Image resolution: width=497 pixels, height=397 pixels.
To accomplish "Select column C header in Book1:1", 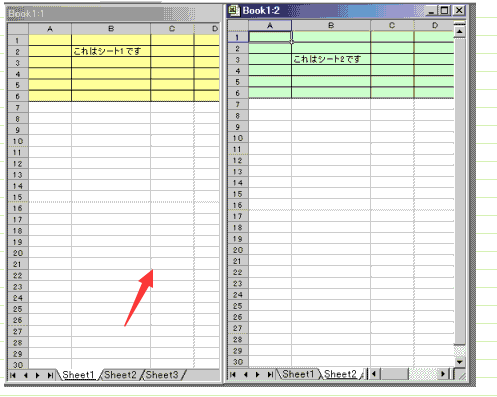I will coord(172,29).
